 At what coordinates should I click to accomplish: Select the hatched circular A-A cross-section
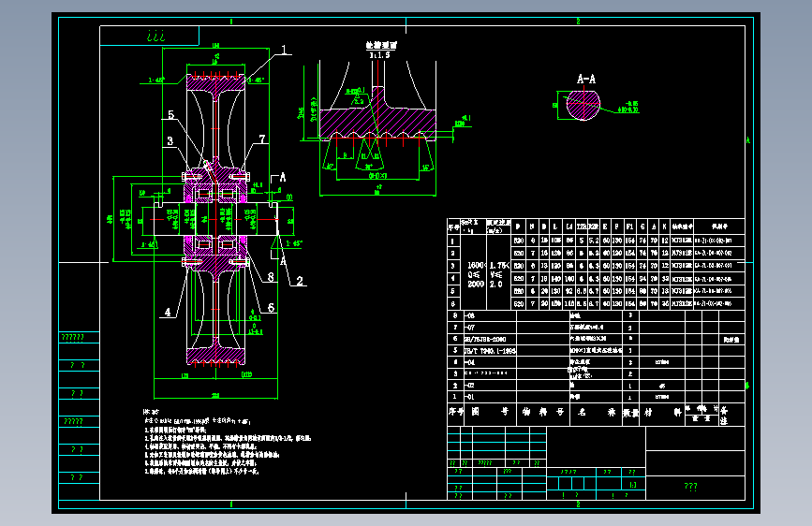point(583,105)
